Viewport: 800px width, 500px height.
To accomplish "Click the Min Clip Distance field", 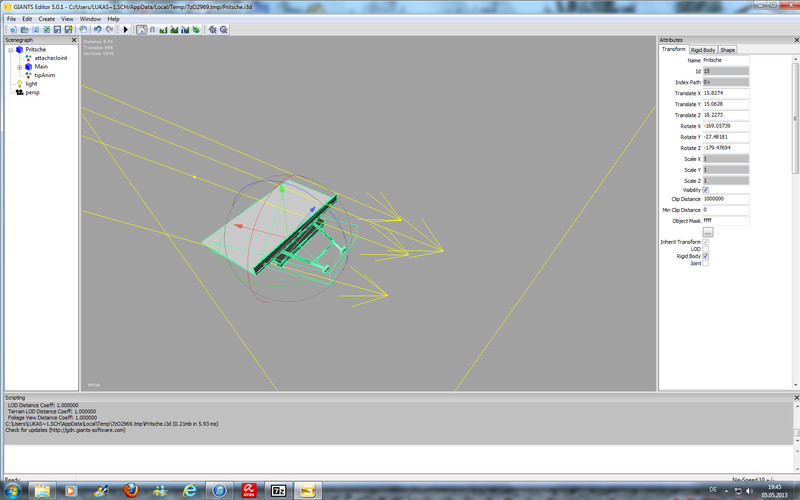I will [726, 210].
